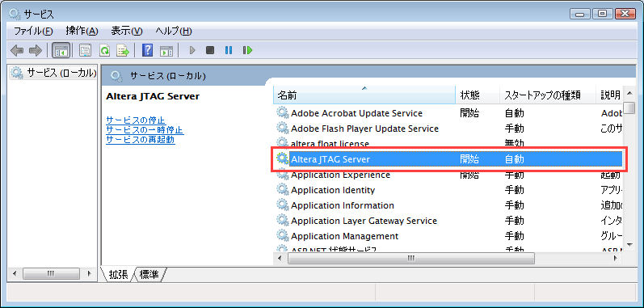Click services list horizontal scrollbar right arrow

click(x=615, y=258)
